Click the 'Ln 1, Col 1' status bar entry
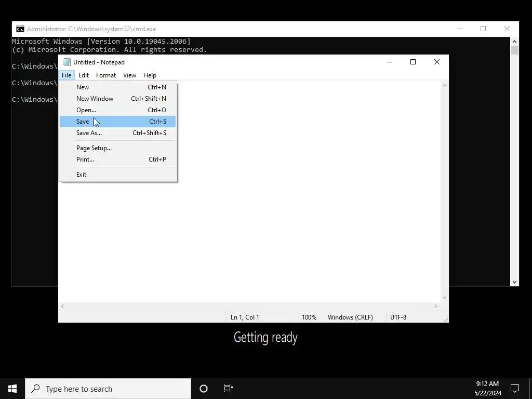Viewport: 532px width, 399px height. coord(245,317)
